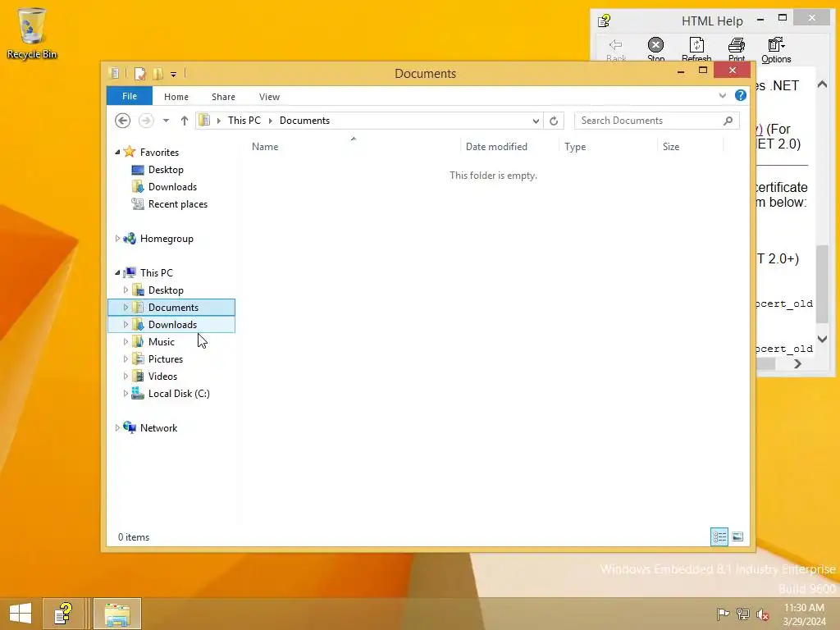This screenshot has height=630, width=840.
Task: Select This PC in navigation pane
Action: tap(156, 272)
